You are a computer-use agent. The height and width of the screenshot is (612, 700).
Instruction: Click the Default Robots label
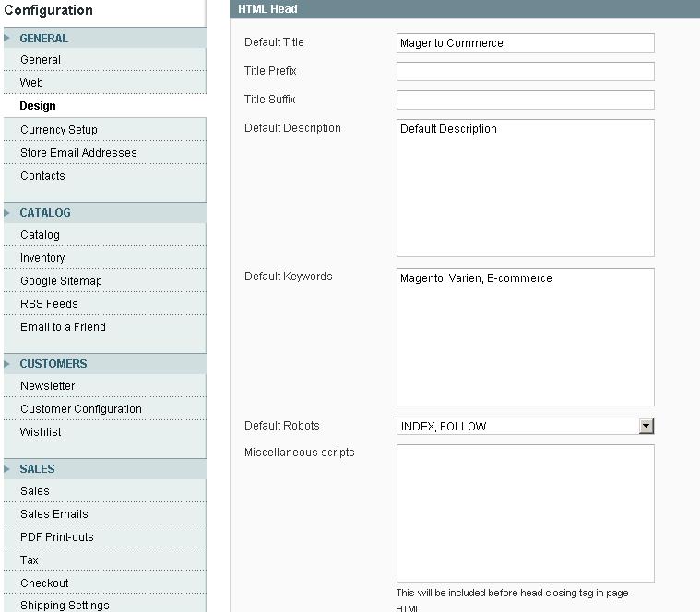coord(281,426)
